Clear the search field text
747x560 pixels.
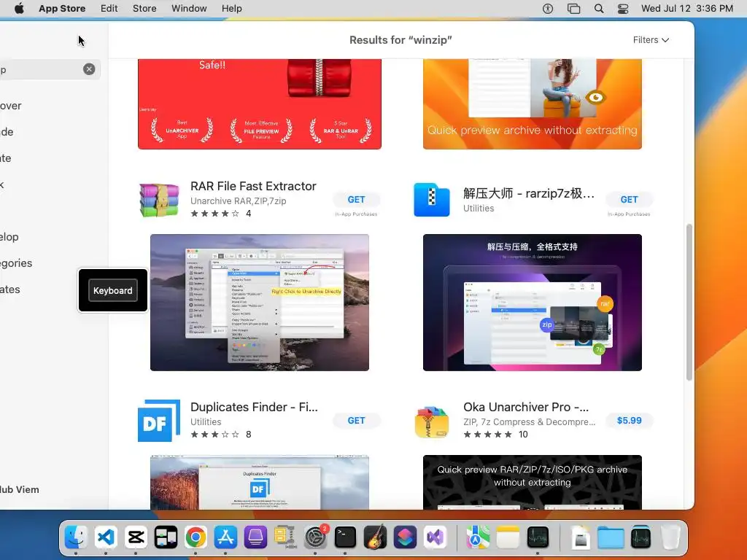point(89,69)
